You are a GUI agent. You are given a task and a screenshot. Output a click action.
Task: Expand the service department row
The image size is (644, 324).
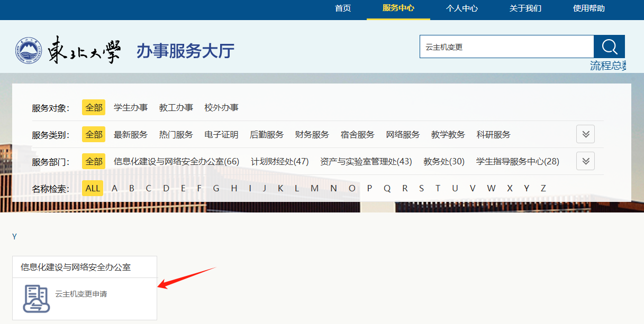pos(585,161)
